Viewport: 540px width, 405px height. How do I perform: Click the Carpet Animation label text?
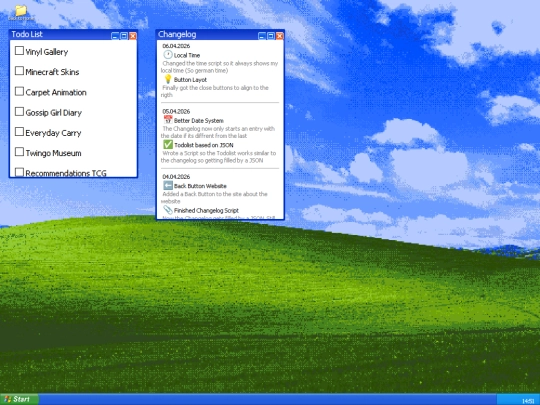(56, 92)
